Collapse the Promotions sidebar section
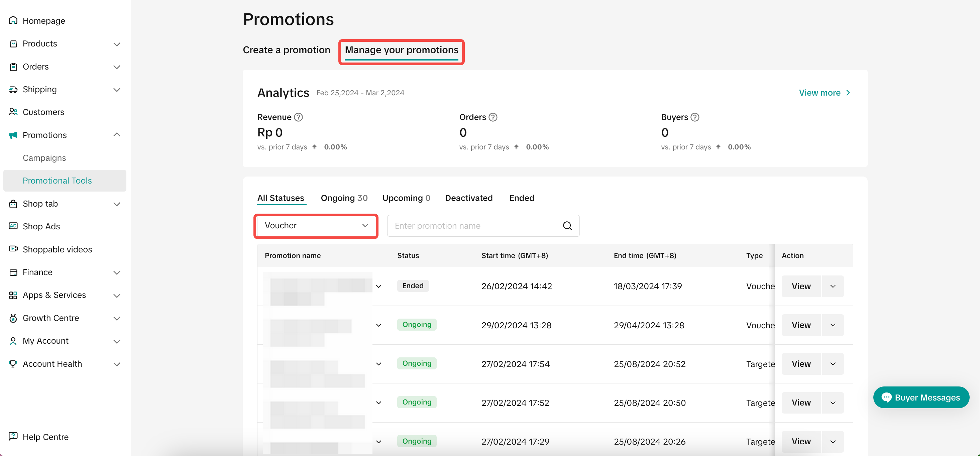This screenshot has height=456, width=980. 117,135
